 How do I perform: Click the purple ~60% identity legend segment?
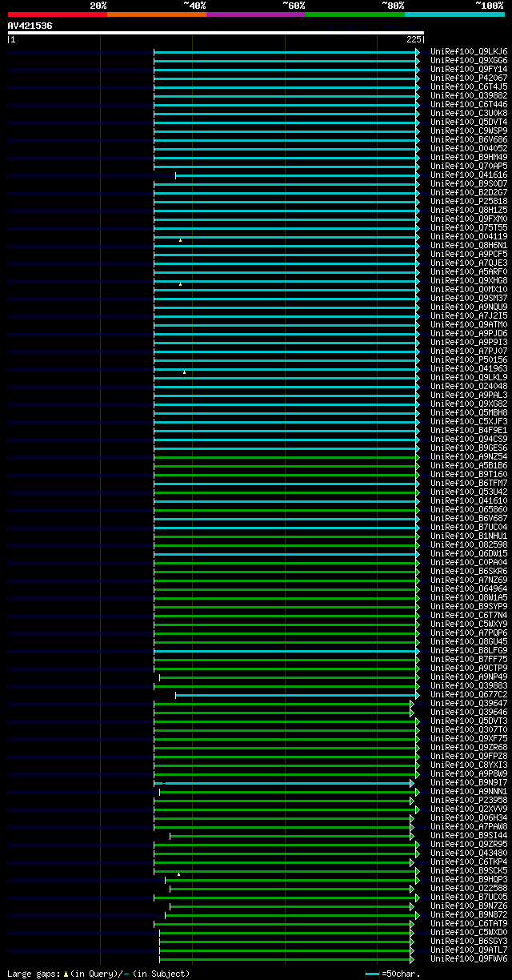pos(256,14)
